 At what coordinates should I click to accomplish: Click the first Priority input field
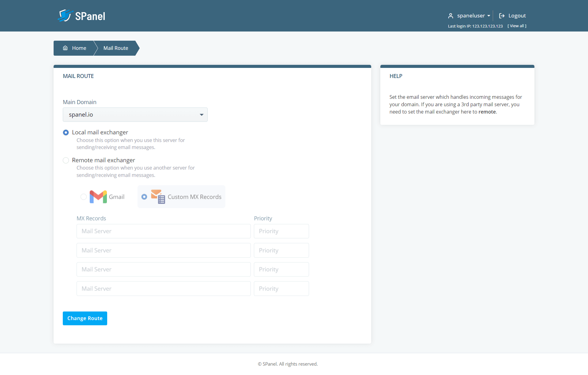point(281,231)
